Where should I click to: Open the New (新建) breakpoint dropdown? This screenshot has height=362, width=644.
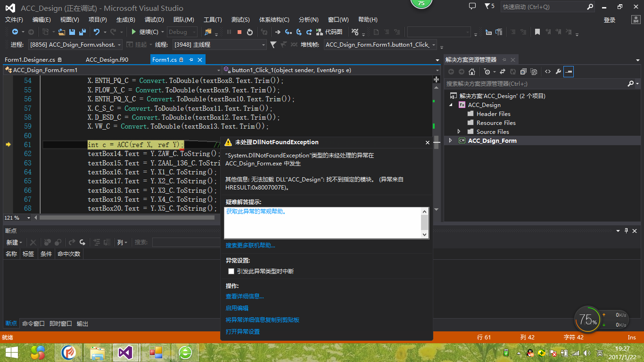(14, 242)
